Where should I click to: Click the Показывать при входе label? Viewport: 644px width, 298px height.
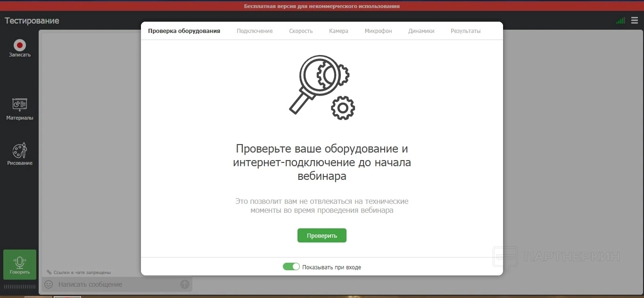tap(332, 267)
